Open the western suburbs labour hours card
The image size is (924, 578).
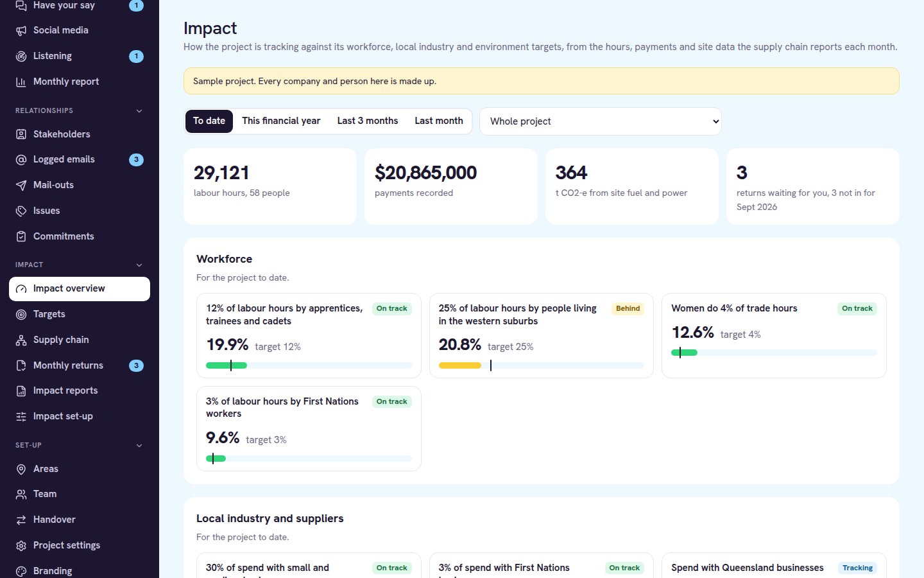pos(542,335)
